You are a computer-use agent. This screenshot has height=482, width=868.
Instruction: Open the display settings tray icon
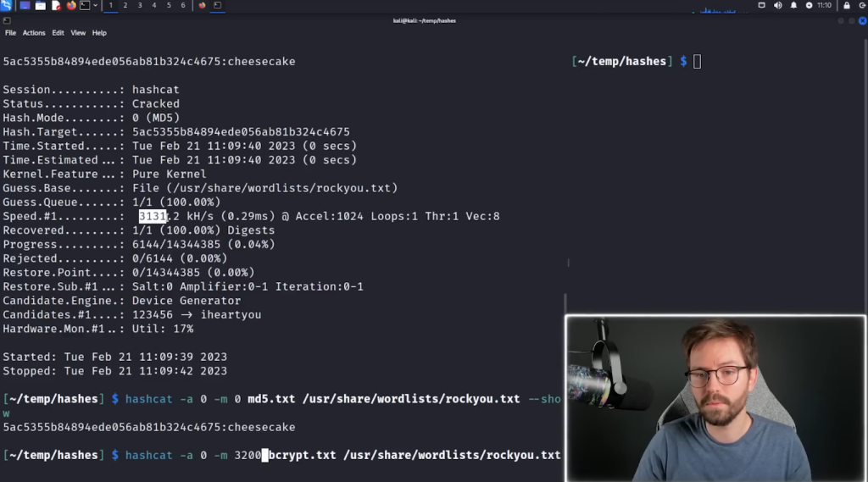pyautogui.click(x=762, y=6)
